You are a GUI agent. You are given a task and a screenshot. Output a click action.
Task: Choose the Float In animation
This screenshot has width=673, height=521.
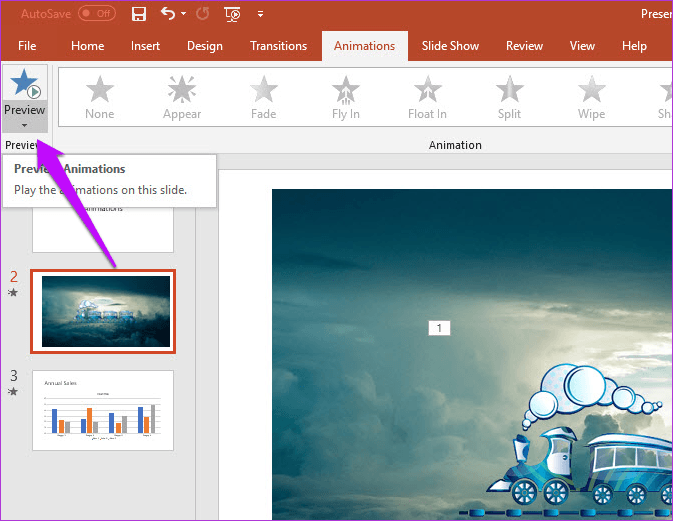[427, 97]
